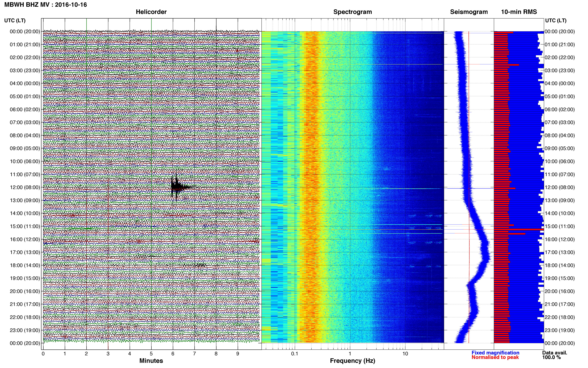Click the right 'UTC (LT)' axis label

pos(556,20)
